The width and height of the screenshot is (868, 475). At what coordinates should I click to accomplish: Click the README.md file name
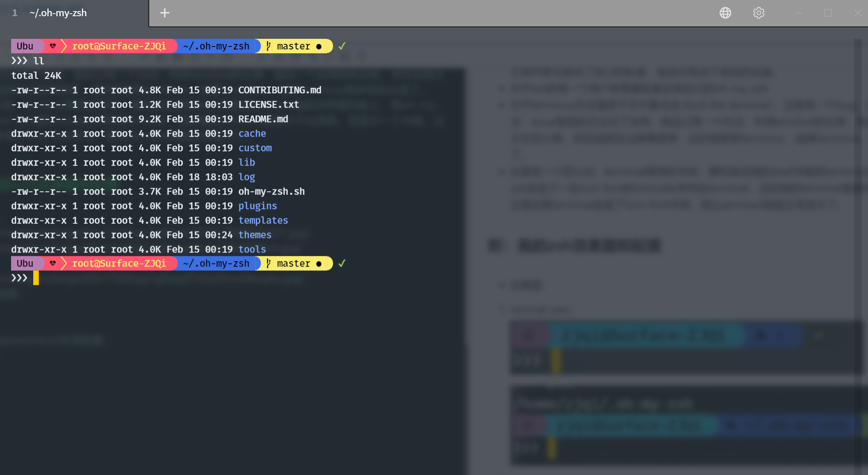pyautogui.click(x=263, y=119)
